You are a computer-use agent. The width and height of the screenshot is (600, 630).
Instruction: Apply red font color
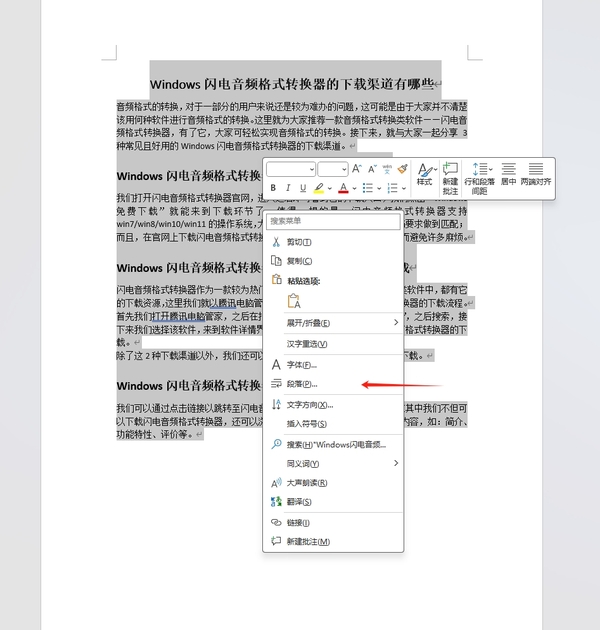[343, 188]
